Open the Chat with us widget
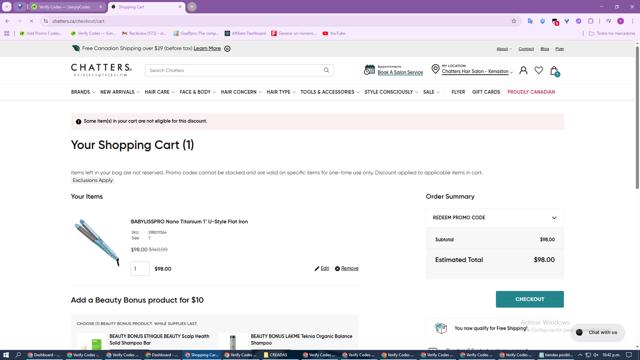 (598, 332)
